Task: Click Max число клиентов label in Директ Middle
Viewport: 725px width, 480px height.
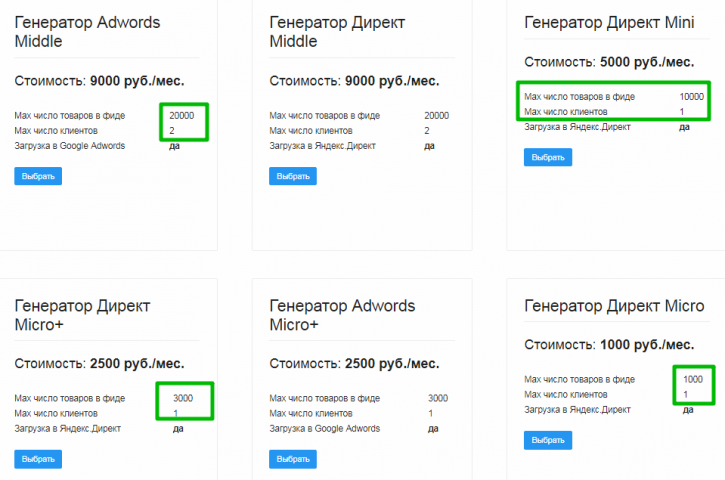Action: [x=311, y=131]
